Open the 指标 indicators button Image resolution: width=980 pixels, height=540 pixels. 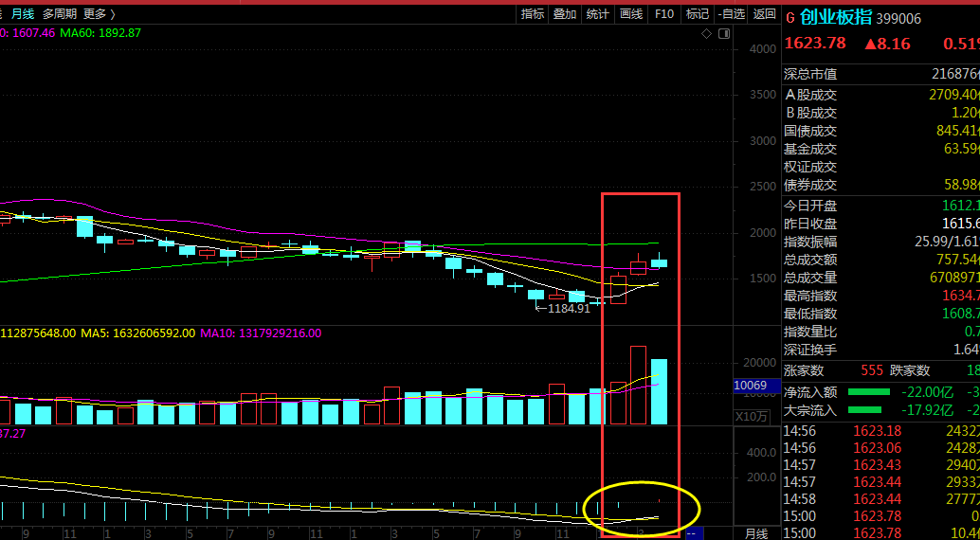(x=533, y=14)
